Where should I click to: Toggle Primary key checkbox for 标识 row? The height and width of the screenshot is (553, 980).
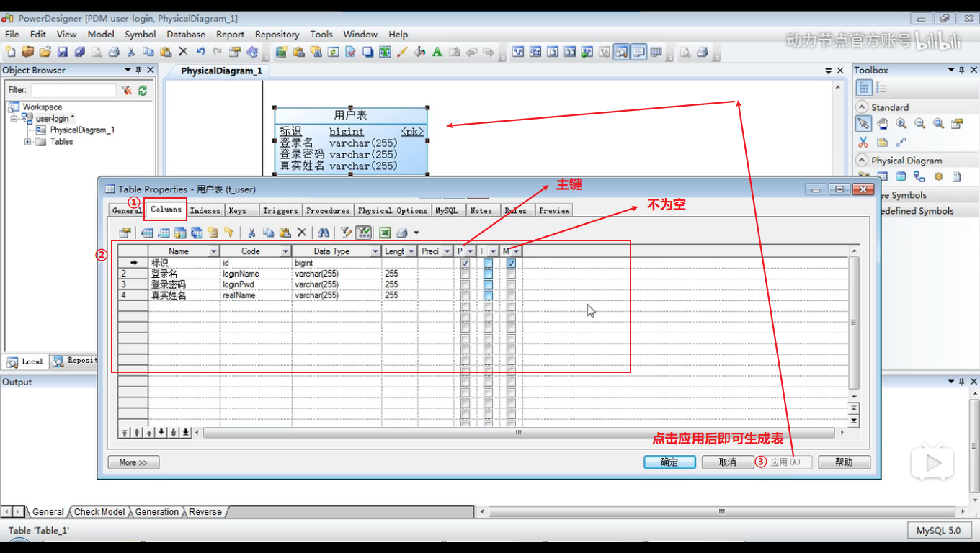[x=465, y=264]
